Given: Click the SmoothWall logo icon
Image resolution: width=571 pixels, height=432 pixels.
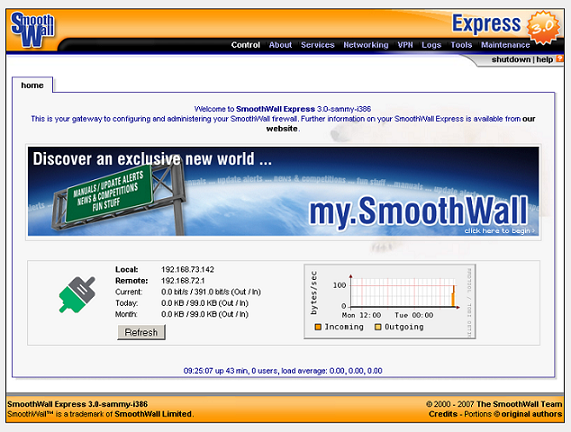Looking at the screenshot, I should point(32,30).
